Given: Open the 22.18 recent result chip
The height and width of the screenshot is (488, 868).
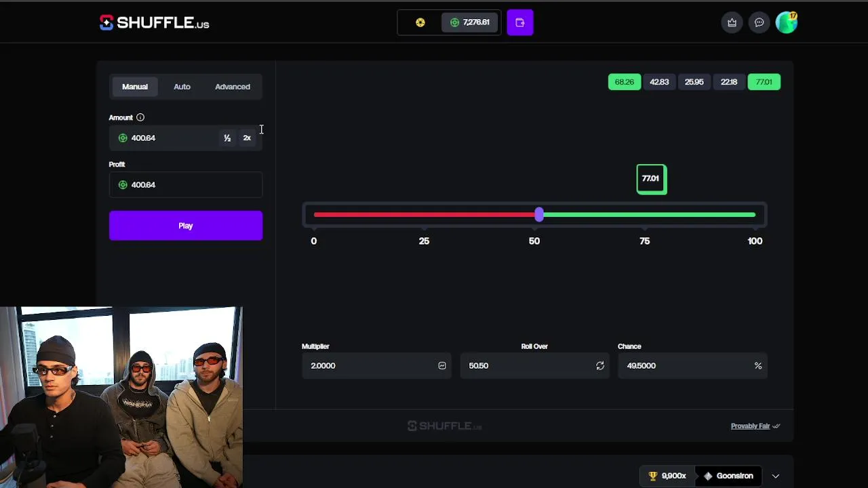Looking at the screenshot, I should click(x=729, y=82).
